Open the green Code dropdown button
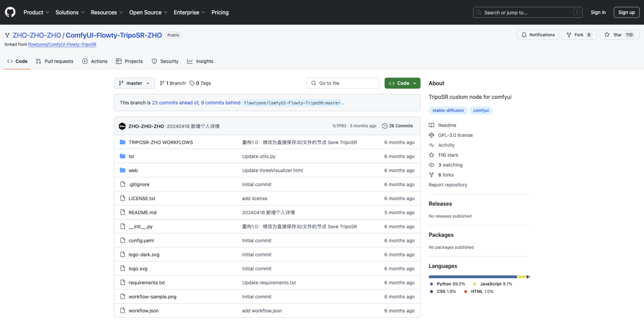The height and width of the screenshot is (322, 644). click(402, 83)
